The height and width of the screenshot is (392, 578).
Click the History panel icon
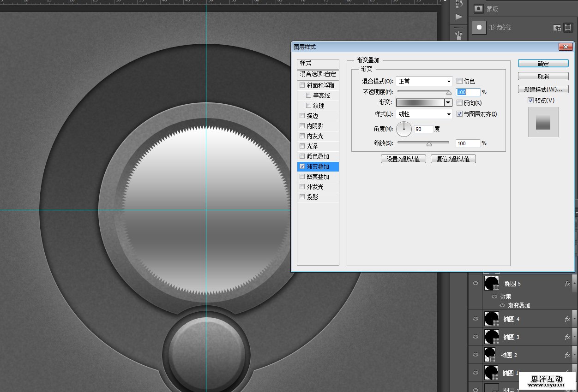458,4
